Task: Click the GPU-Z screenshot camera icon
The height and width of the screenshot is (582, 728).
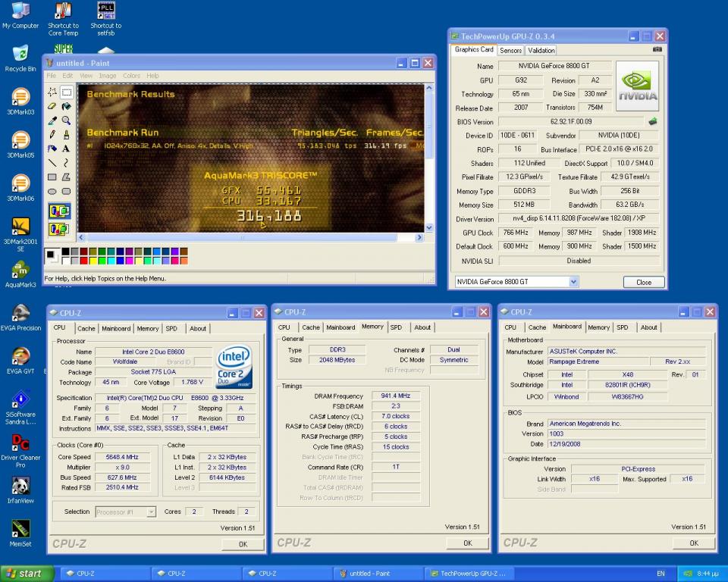Action: pyautogui.click(x=657, y=49)
